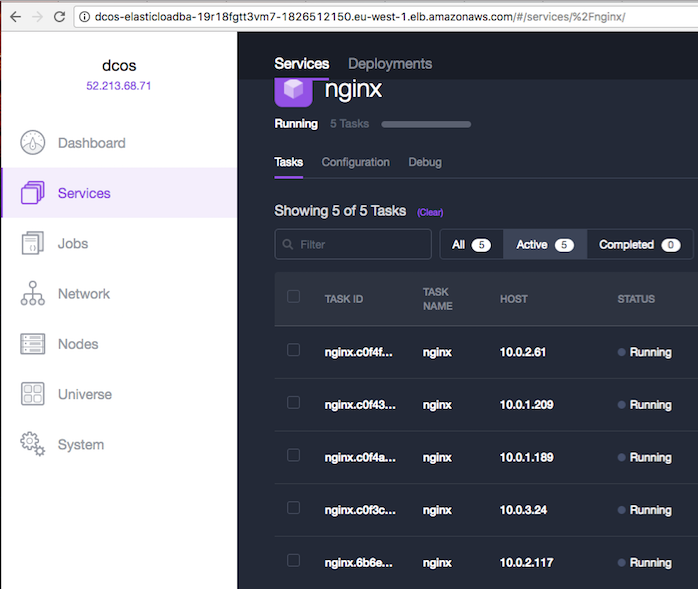Sort by STATUS column header
This screenshot has height=589, width=698.
point(636,299)
